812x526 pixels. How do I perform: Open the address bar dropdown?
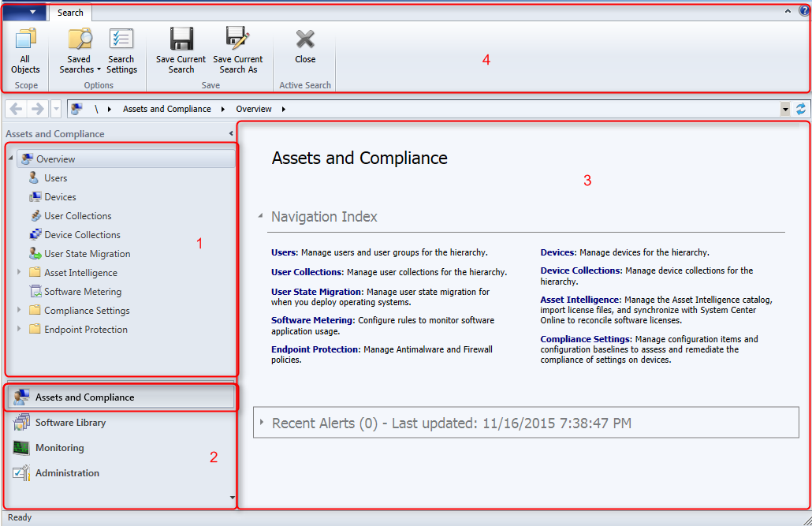785,109
